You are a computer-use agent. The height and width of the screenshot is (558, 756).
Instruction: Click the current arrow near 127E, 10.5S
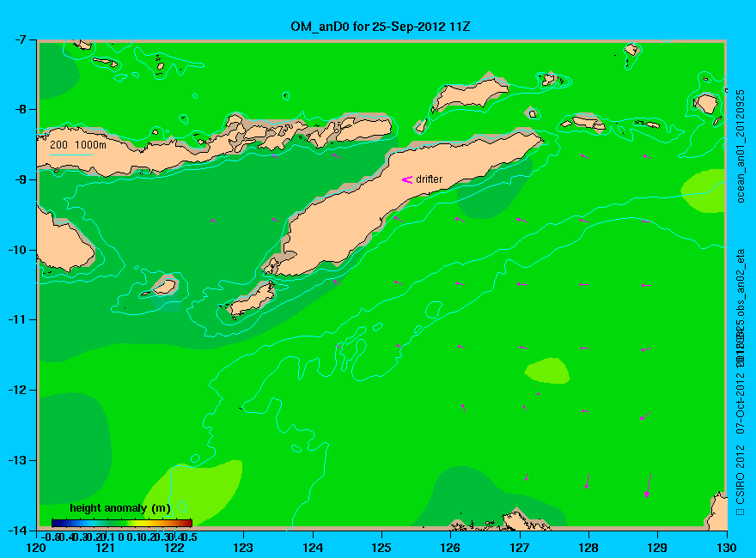522,284
